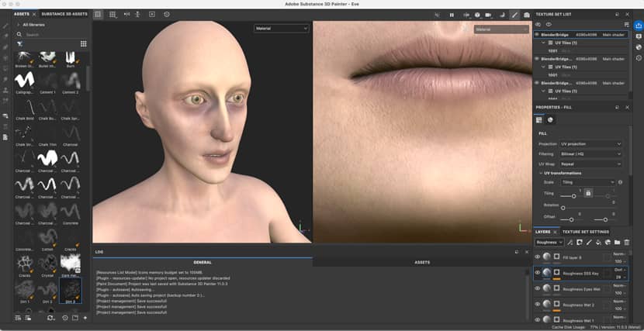This screenshot has width=644, height=331.
Task: Select the Projection tool in left toolbar
Action: (x=5, y=47)
